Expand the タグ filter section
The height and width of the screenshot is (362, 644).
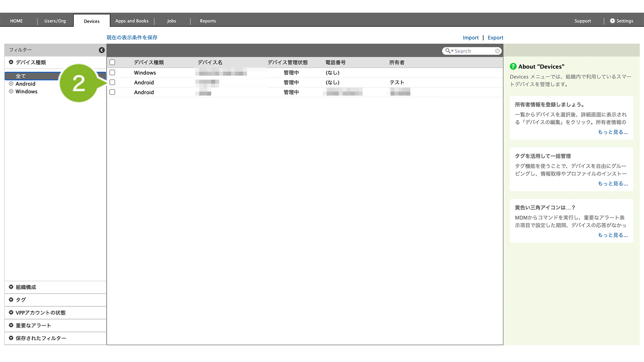(11, 300)
